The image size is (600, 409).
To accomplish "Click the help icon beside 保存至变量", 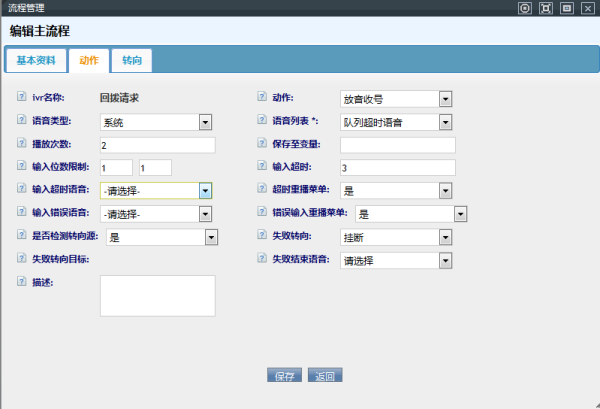I will pyautogui.click(x=263, y=144).
